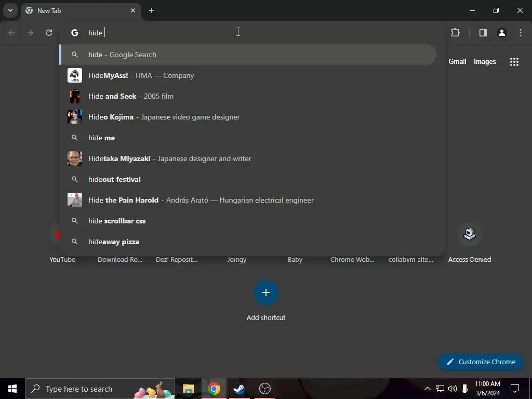Open OBS Studio from the taskbar
The width and height of the screenshot is (532, 399).
[264, 389]
